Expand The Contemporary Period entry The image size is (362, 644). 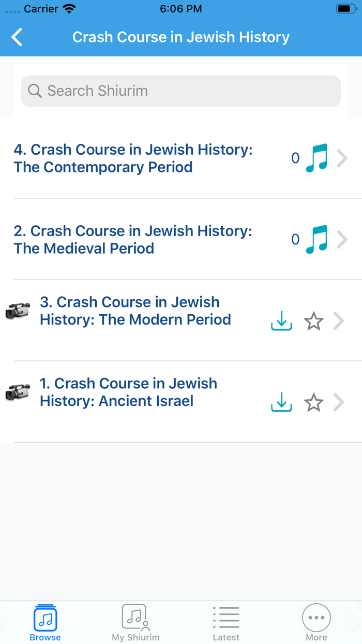pyautogui.click(x=342, y=158)
